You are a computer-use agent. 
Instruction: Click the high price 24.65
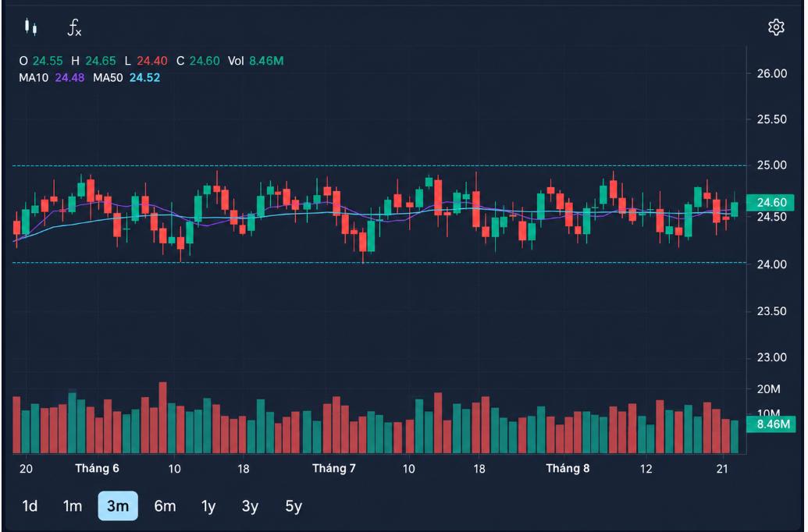pyautogui.click(x=101, y=61)
